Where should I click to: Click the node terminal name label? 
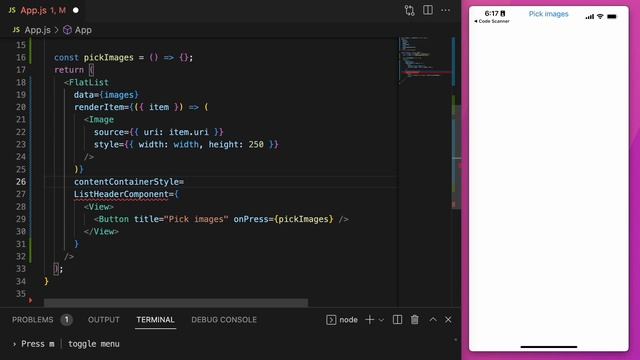348,320
